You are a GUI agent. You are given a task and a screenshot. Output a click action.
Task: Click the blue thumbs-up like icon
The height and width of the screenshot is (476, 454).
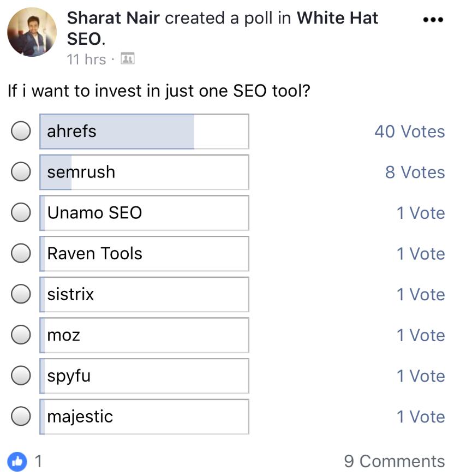(17, 461)
